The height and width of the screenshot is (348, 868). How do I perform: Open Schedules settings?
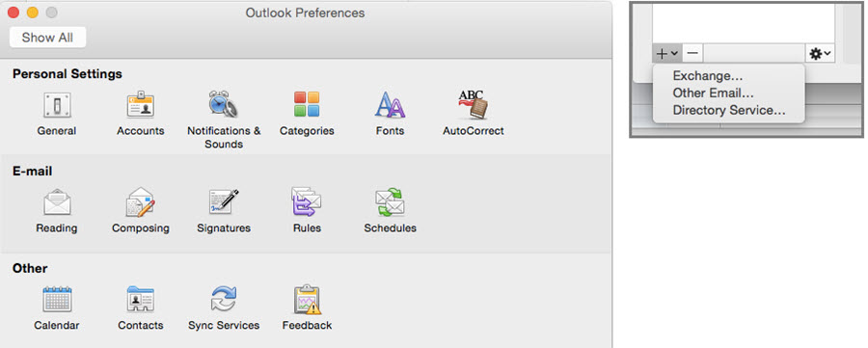390,201
